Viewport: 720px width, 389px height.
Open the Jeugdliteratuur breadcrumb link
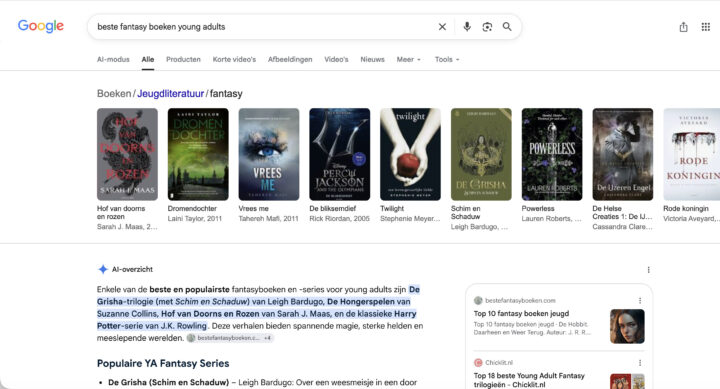coord(170,94)
